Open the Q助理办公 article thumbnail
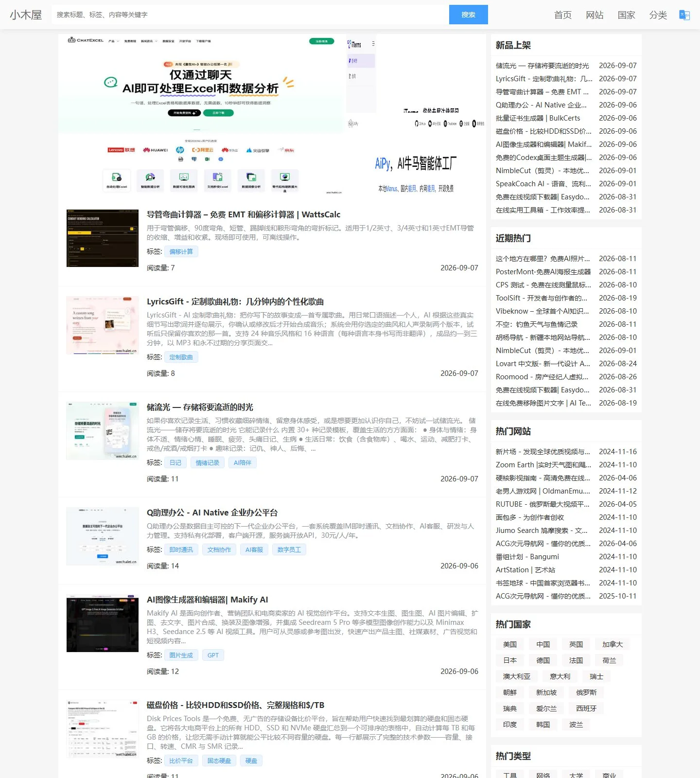This screenshot has height=778, width=700. pyautogui.click(x=103, y=536)
